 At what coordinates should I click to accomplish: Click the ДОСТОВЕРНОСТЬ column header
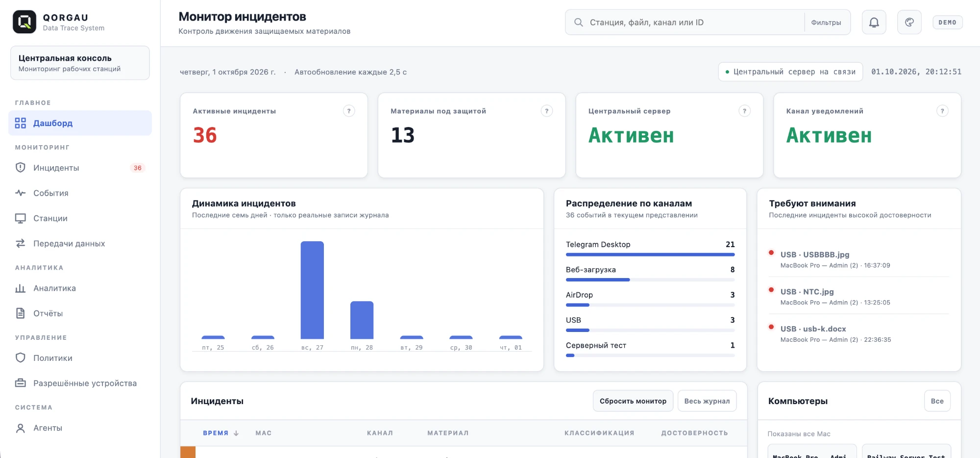point(694,433)
